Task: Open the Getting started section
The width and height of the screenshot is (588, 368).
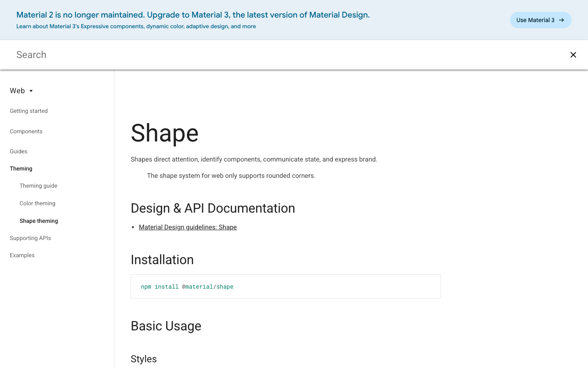Action: point(29,111)
